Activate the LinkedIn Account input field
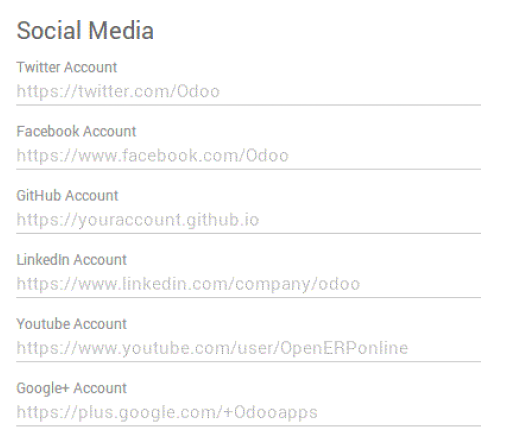This screenshot has width=526, height=430. (249, 284)
